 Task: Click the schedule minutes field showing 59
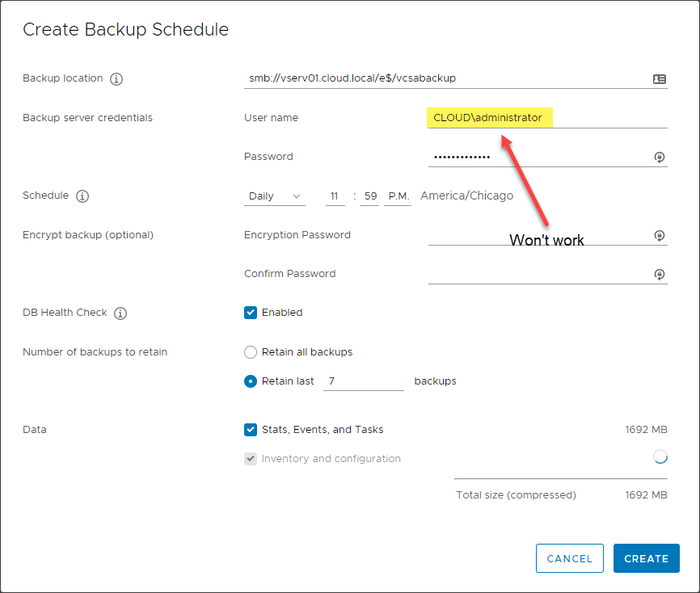[x=369, y=196]
